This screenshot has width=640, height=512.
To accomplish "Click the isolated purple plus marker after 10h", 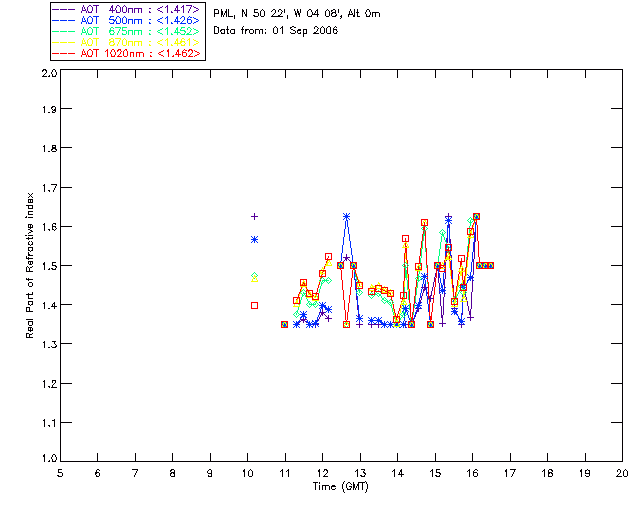I will [254, 216].
